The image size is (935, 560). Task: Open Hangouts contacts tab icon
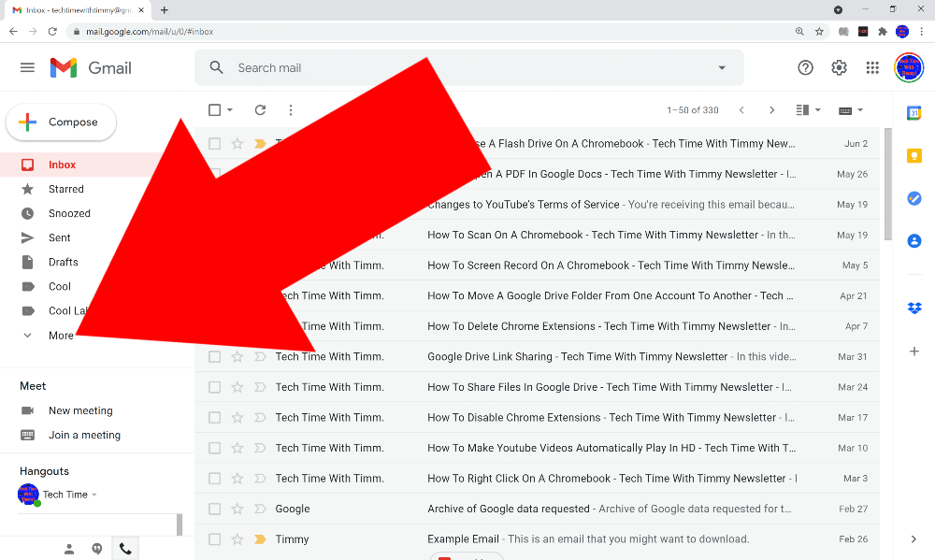69,549
